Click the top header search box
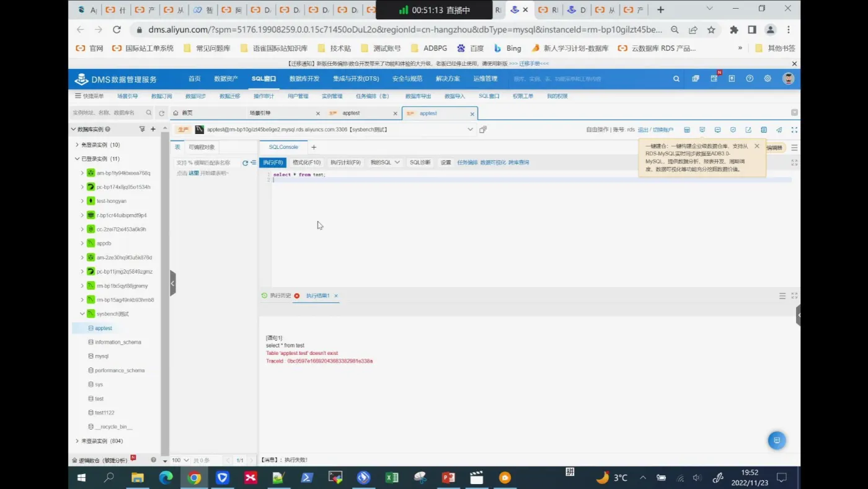The image size is (868, 489). (x=589, y=79)
